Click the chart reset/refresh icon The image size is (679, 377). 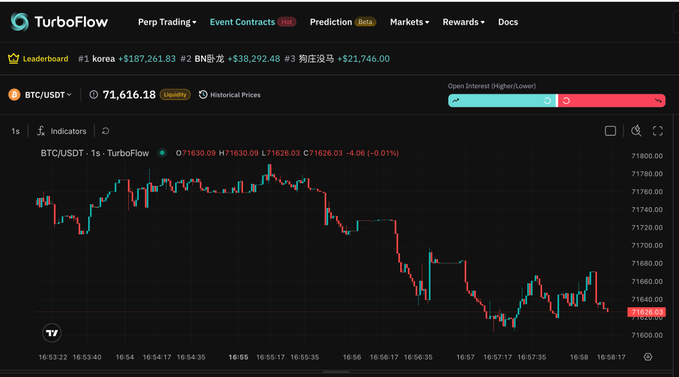coord(105,131)
